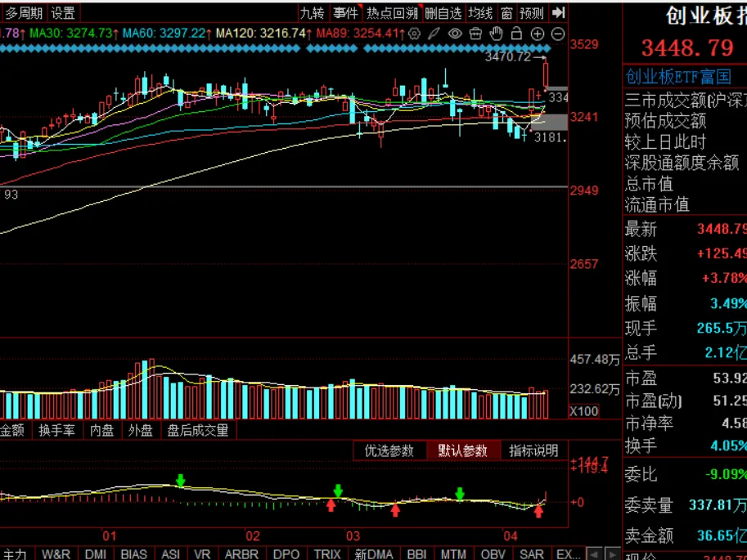
Task: Switch to the 换手率 turnover rate tab
Action: (56, 431)
